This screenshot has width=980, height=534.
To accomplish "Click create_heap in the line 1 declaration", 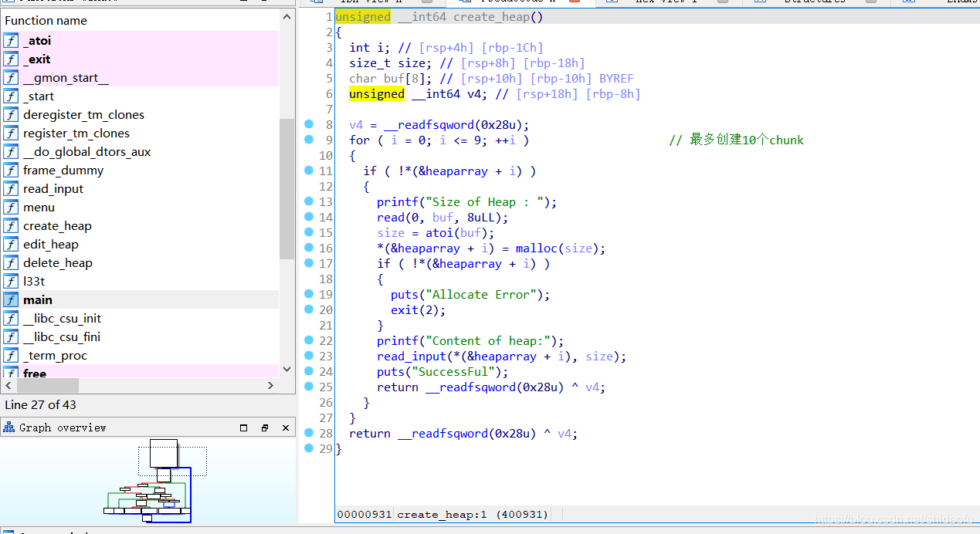I will tap(490, 17).
